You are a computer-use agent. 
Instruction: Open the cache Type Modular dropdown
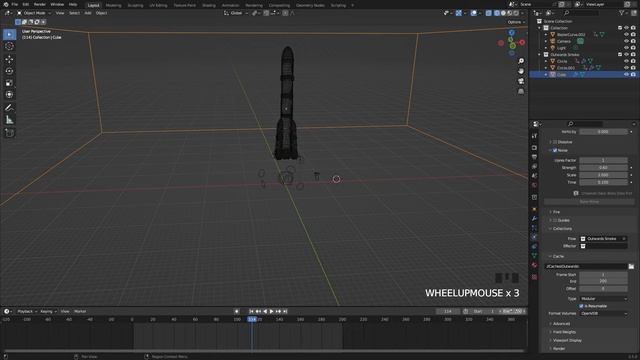click(603, 299)
